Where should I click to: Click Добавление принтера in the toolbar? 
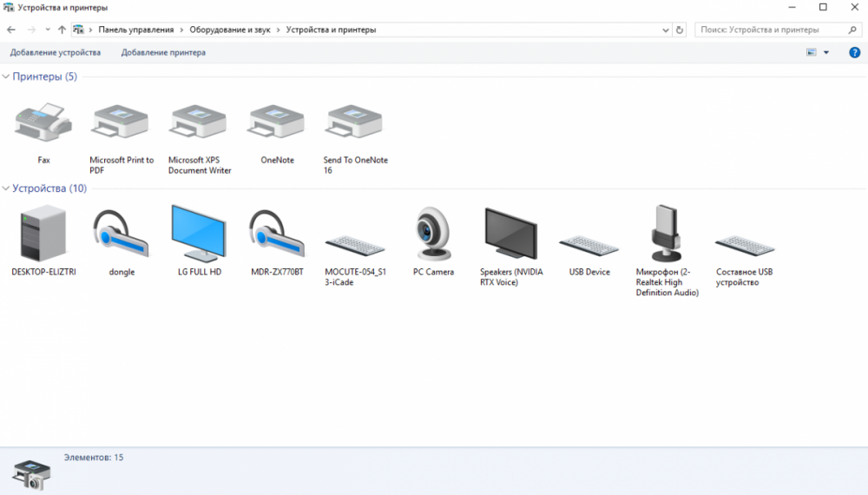[x=163, y=53]
